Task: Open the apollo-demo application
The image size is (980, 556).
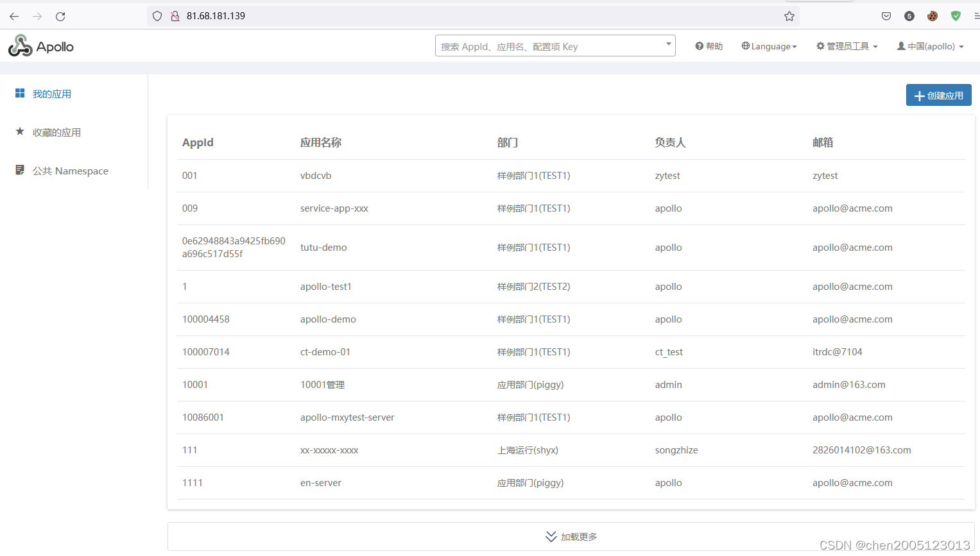Action: coord(328,319)
